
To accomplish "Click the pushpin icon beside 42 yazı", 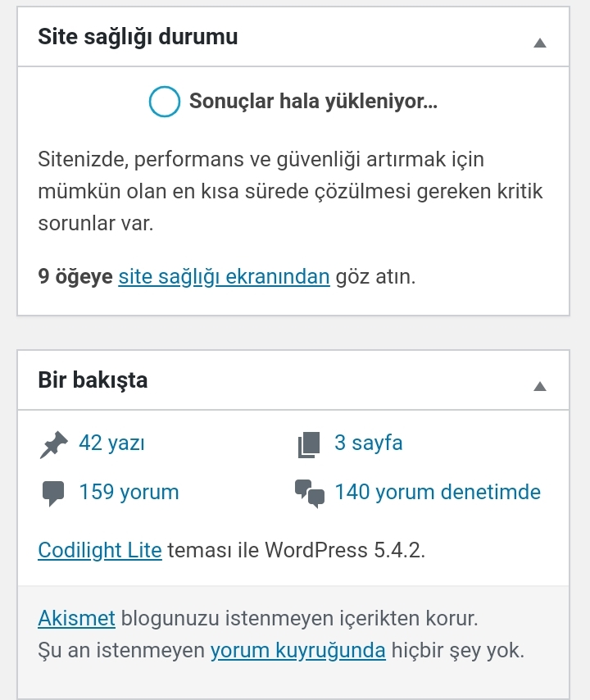I will (x=53, y=444).
